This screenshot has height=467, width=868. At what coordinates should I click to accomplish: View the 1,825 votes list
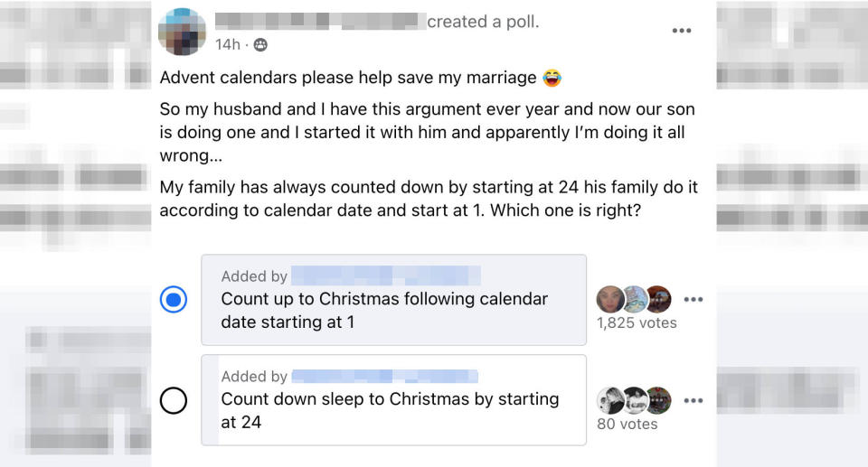click(637, 322)
